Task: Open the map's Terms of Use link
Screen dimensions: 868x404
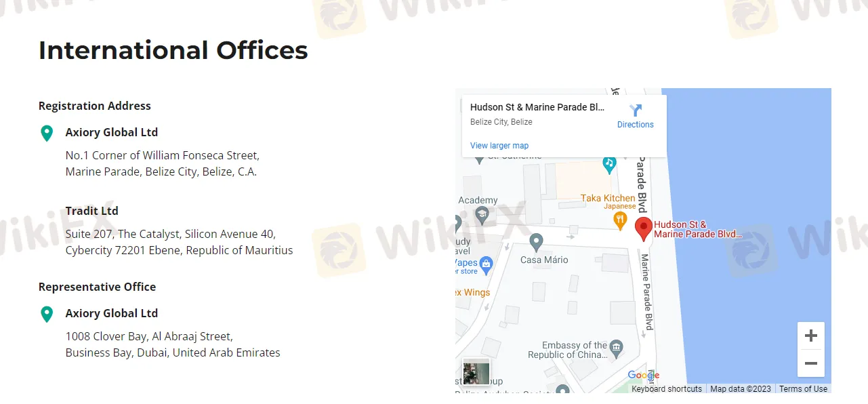Action: click(x=803, y=389)
